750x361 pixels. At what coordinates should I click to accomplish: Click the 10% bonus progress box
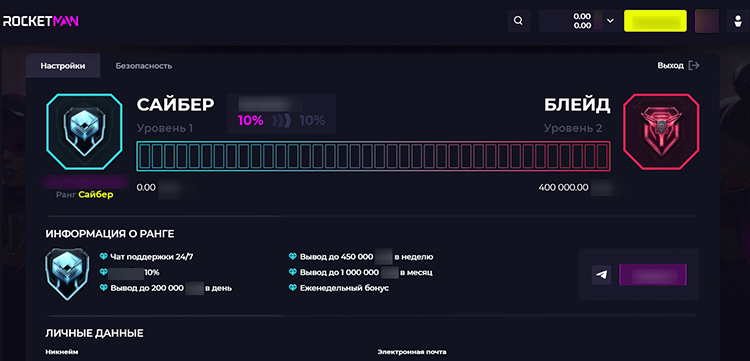281,113
